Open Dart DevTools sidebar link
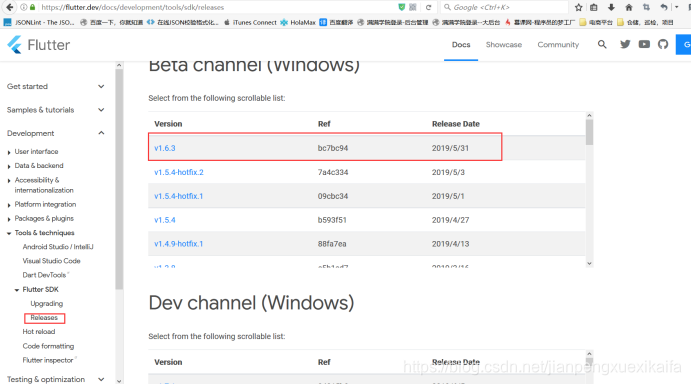The width and height of the screenshot is (691, 385). coord(45,275)
